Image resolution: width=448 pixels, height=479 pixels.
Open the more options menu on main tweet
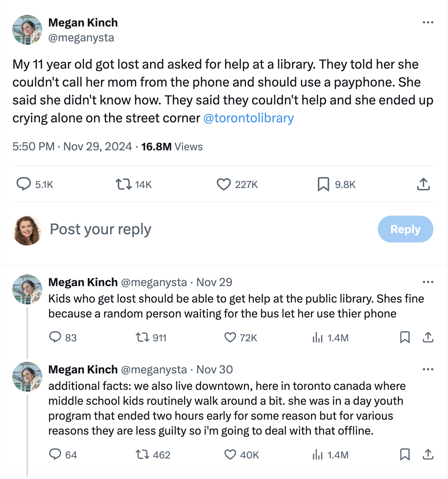[427, 22]
